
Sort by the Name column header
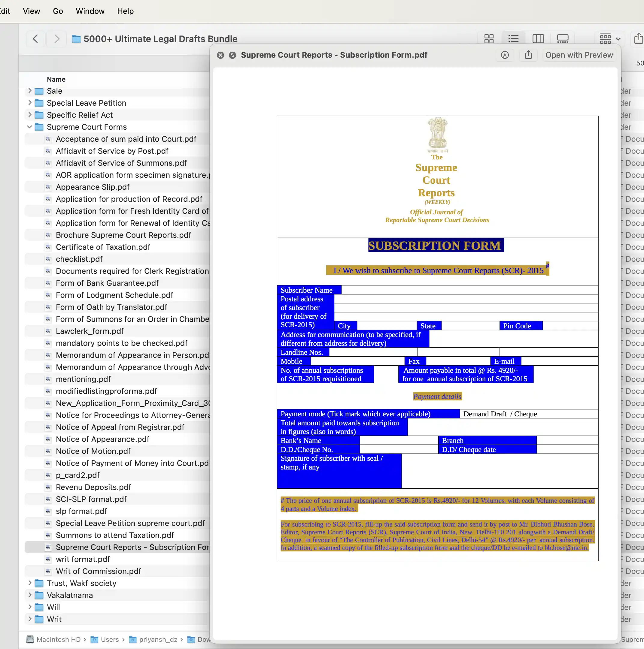(x=56, y=79)
